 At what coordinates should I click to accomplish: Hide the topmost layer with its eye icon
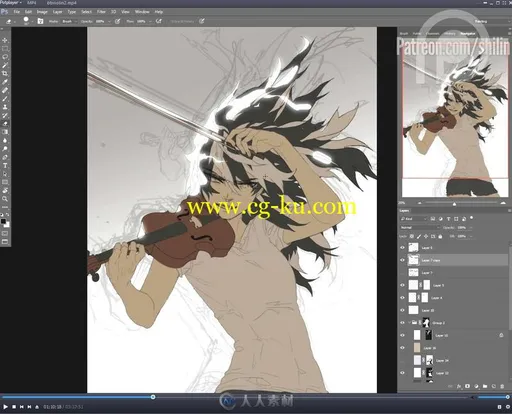402,248
